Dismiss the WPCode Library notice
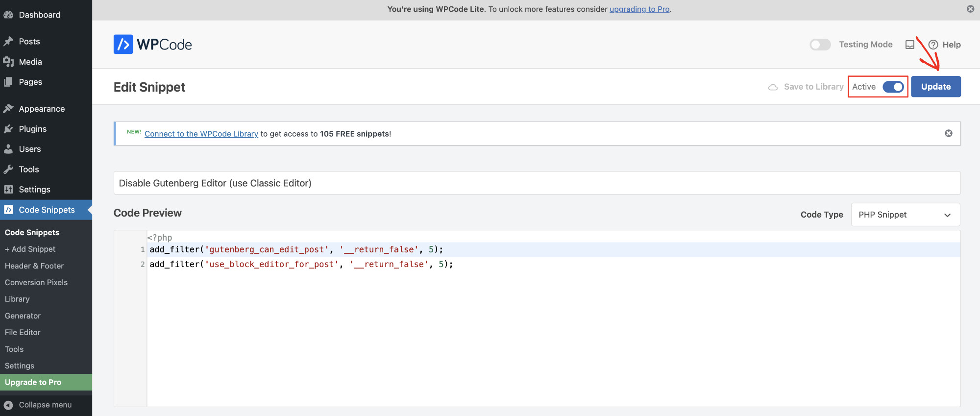This screenshot has width=980, height=416. coord(949,133)
